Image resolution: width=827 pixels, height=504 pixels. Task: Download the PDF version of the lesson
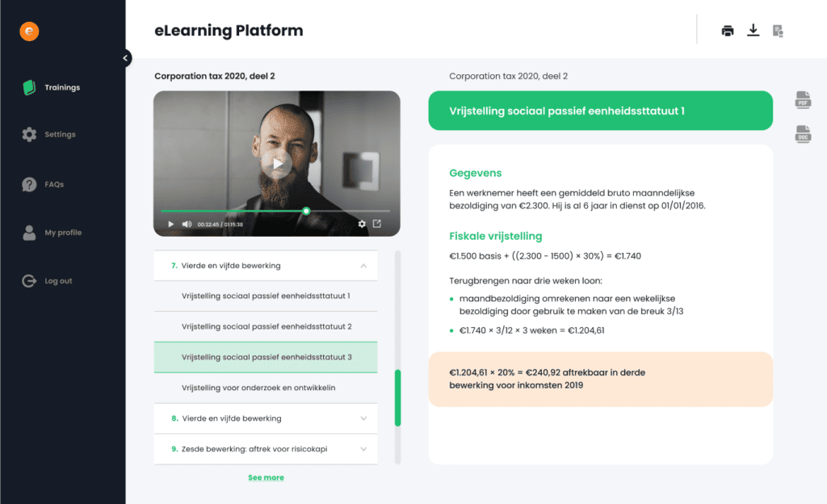click(x=803, y=99)
